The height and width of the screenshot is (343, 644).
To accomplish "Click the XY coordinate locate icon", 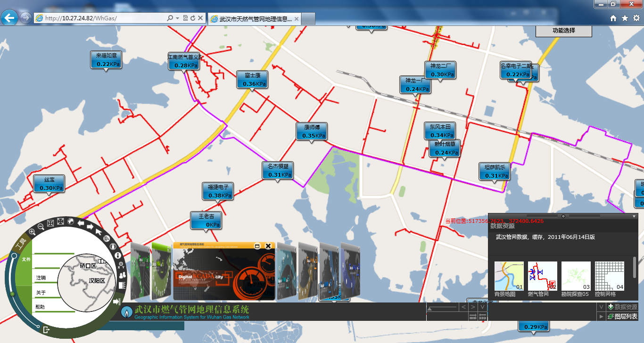I will click(x=121, y=265).
